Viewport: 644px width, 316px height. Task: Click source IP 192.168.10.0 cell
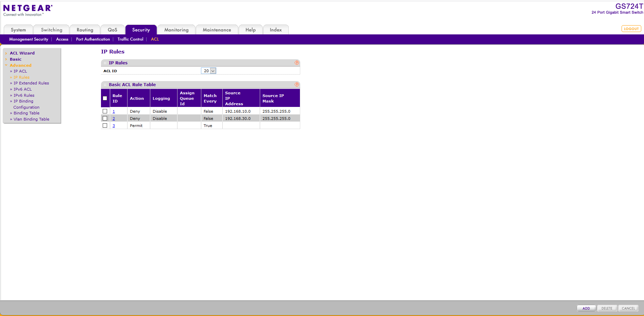(241, 111)
